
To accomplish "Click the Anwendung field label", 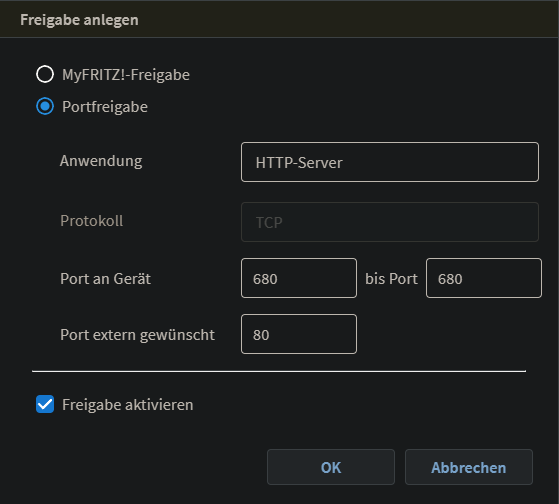I will (x=101, y=161).
